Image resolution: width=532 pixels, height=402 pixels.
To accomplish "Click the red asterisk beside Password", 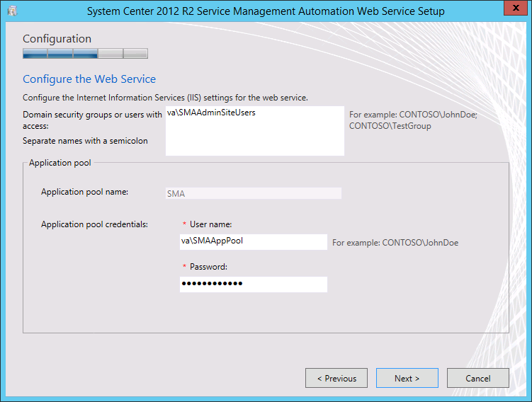I will click(x=184, y=266).
